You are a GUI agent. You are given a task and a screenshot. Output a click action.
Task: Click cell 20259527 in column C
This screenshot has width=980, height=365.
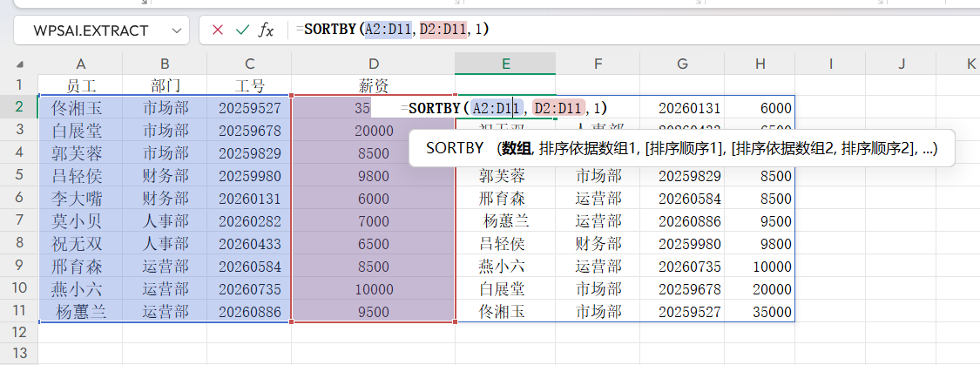pyautogui.click(x=249, y=107)
